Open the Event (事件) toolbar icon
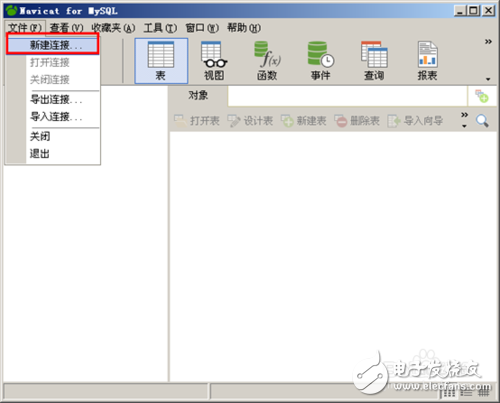Viewport: 500px width, 403px height. tap(321, 61)
